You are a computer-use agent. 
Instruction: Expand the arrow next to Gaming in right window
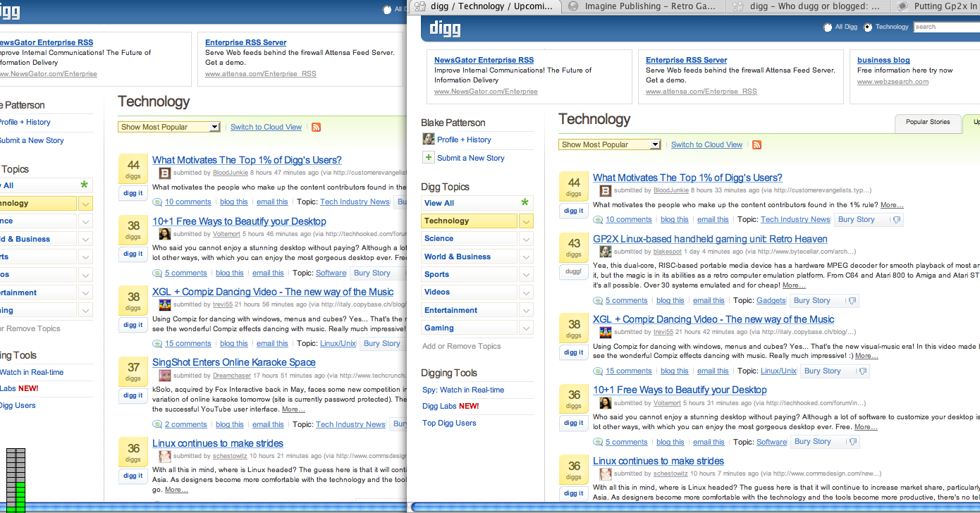[526, 328]
